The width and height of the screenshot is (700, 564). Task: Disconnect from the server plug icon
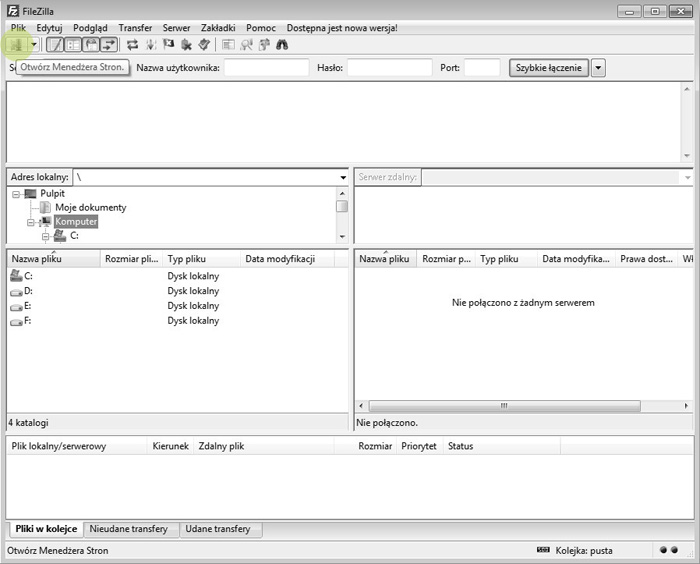pyautogui.click(x=186, y=45)
